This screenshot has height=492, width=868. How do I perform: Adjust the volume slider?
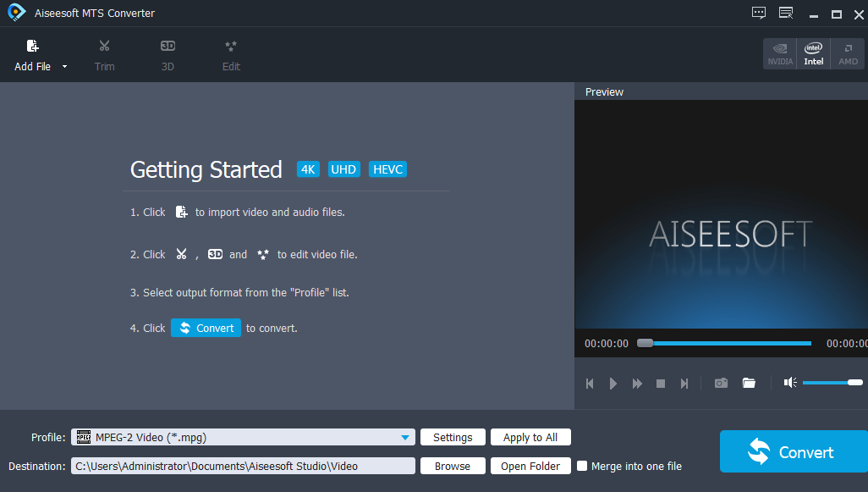pos(832,382)
